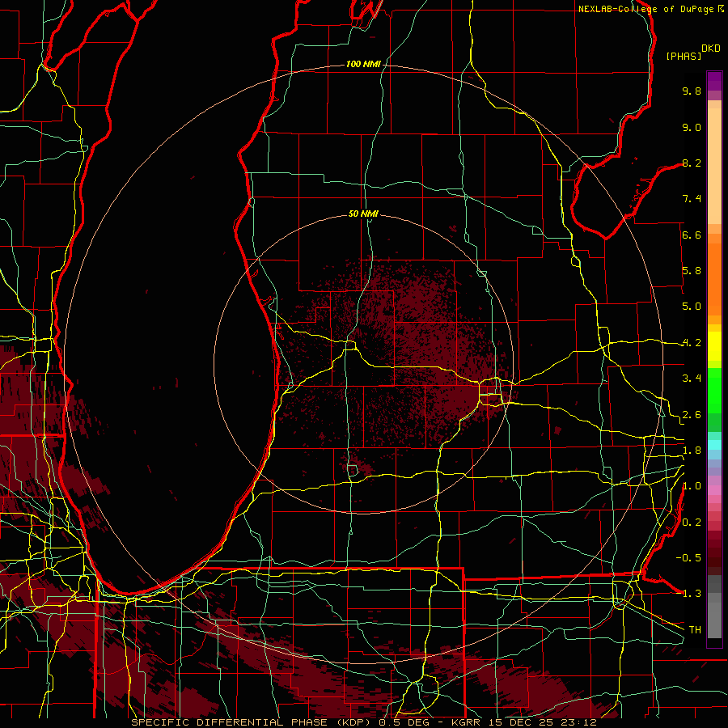Select the 2.6 scale value
Screen dimensions: 728x728
coord(692,415)
